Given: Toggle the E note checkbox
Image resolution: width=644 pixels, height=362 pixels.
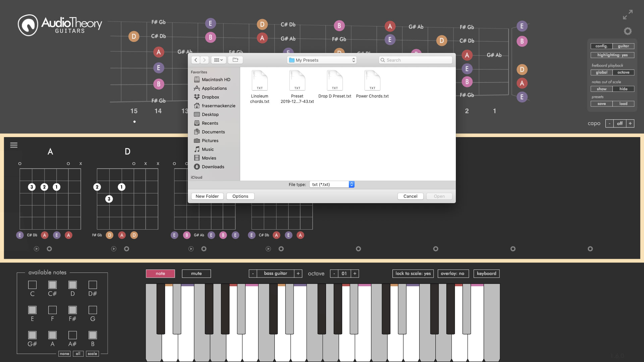Looking at the screenshot, I should (x=32, y=310).
